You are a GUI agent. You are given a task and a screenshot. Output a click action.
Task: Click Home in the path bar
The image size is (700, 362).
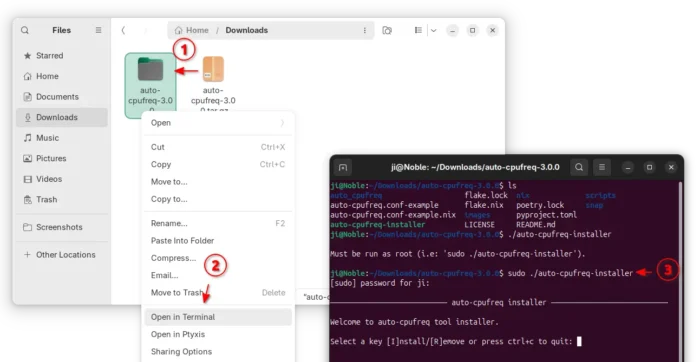point(192,30)
